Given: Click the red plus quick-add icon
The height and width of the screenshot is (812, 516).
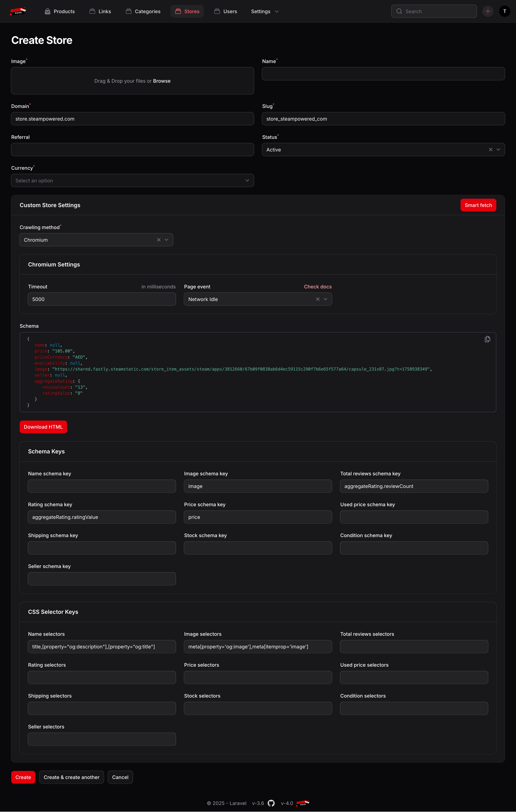Looking at the screenshot, I should click(488, 11).
